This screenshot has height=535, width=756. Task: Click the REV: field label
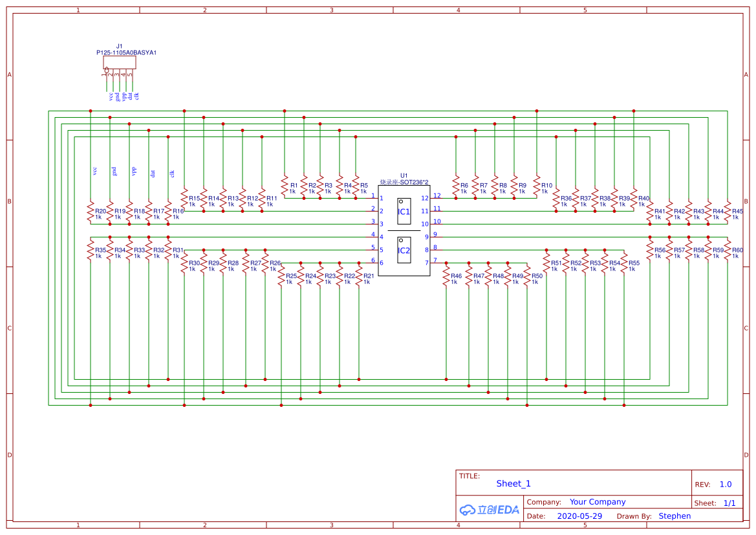click(702, 485)
